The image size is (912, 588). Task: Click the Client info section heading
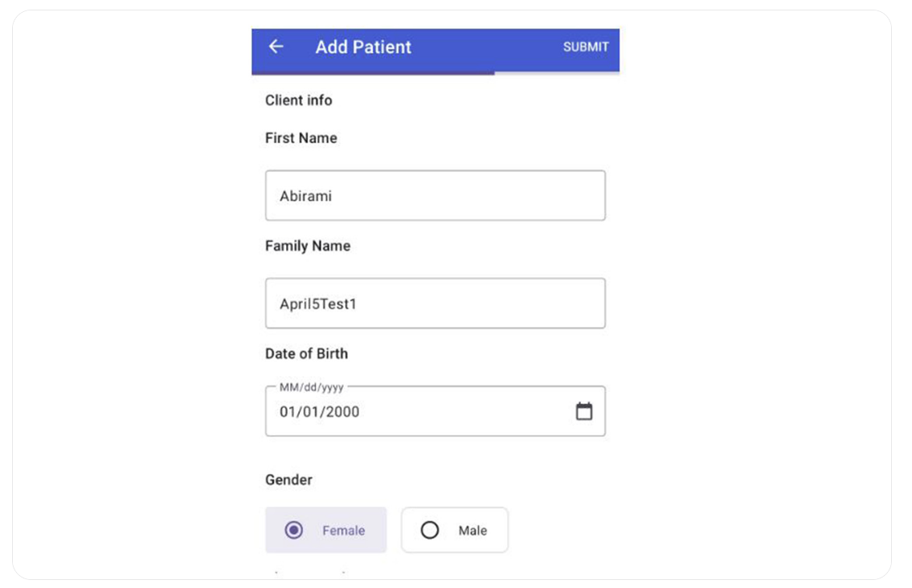pyautogui.click(x=299, y=100)
